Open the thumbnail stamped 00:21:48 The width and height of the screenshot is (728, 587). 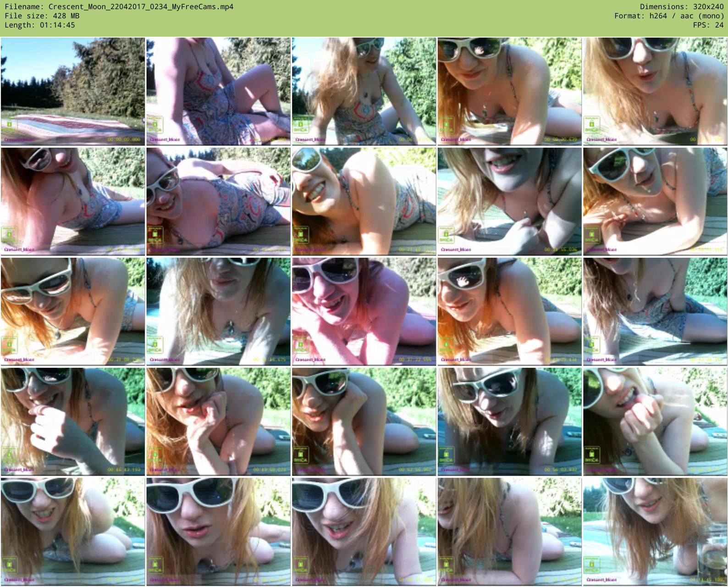364,201
